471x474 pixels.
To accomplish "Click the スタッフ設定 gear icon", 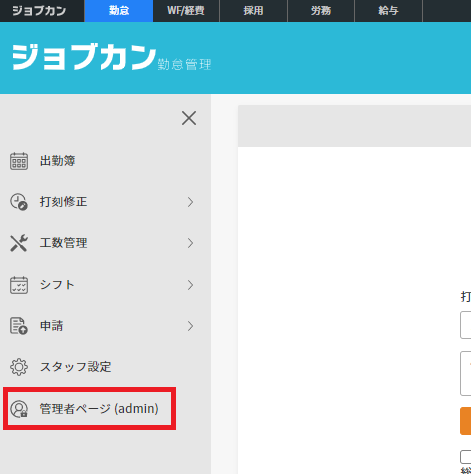I will [x=19, y=367].
